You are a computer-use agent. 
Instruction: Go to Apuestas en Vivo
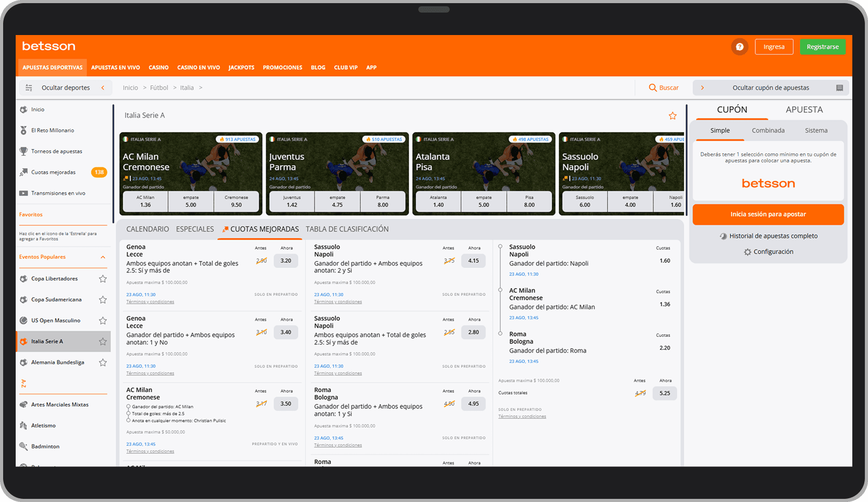click(116, 67)
